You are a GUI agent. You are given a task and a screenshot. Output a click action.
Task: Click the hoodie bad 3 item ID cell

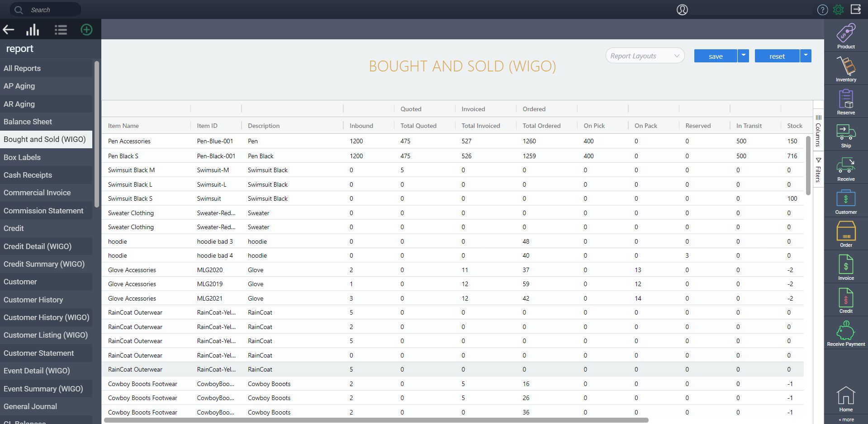coord(215,241)
